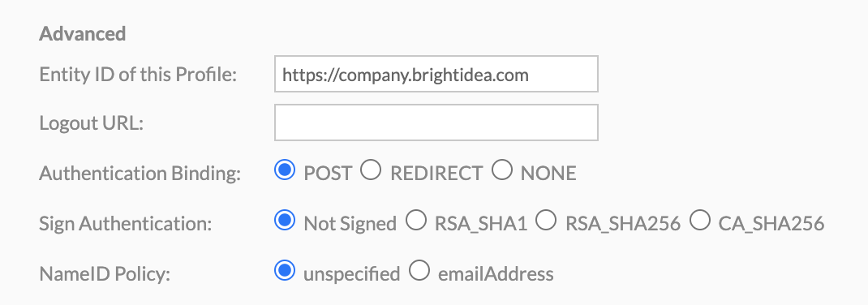Click the Advanced section heading
The image size is (868, 305).
click(83, 34)
